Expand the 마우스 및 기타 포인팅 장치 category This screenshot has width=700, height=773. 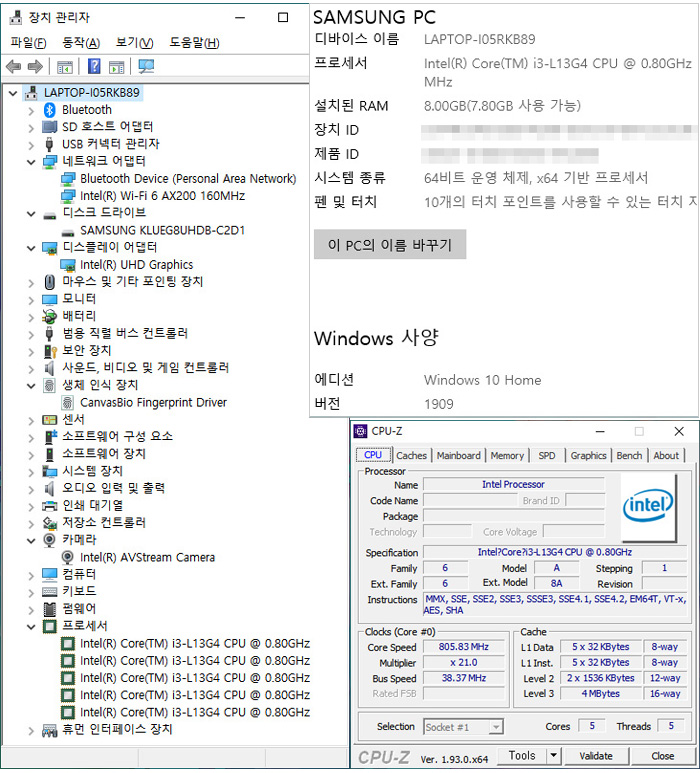tap(31, 283)
